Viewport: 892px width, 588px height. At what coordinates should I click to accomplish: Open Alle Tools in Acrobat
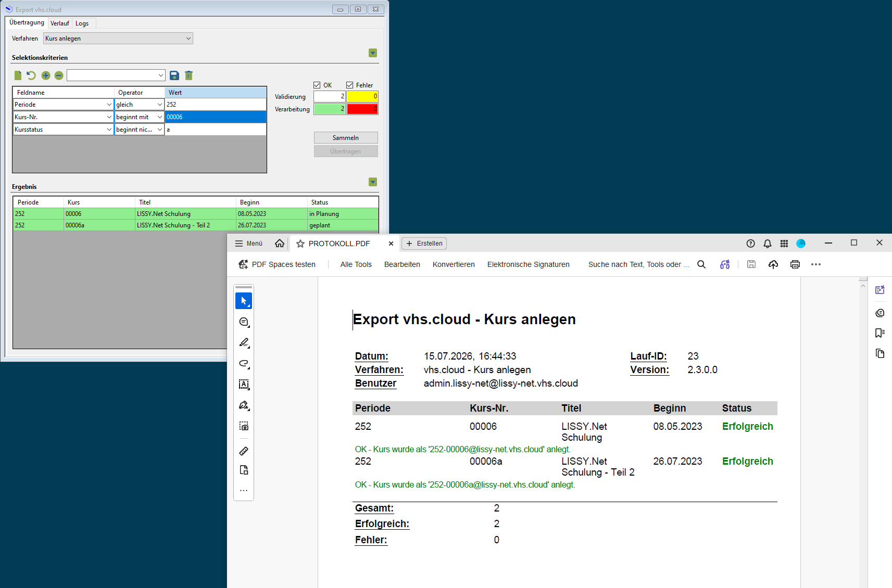tap(356, 264)
